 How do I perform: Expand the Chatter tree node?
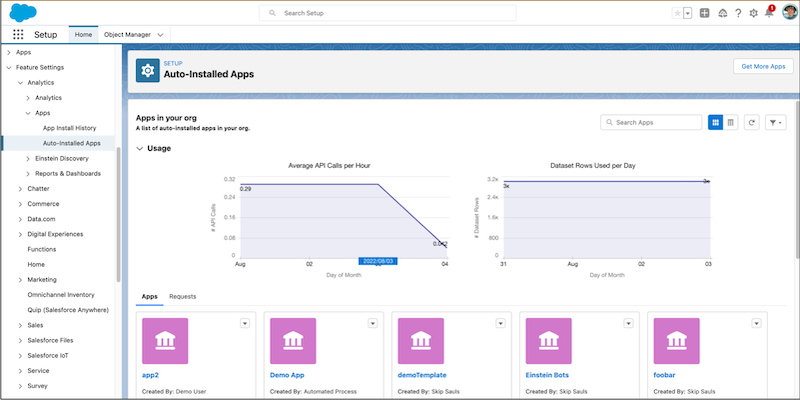[x=20, y=189]
